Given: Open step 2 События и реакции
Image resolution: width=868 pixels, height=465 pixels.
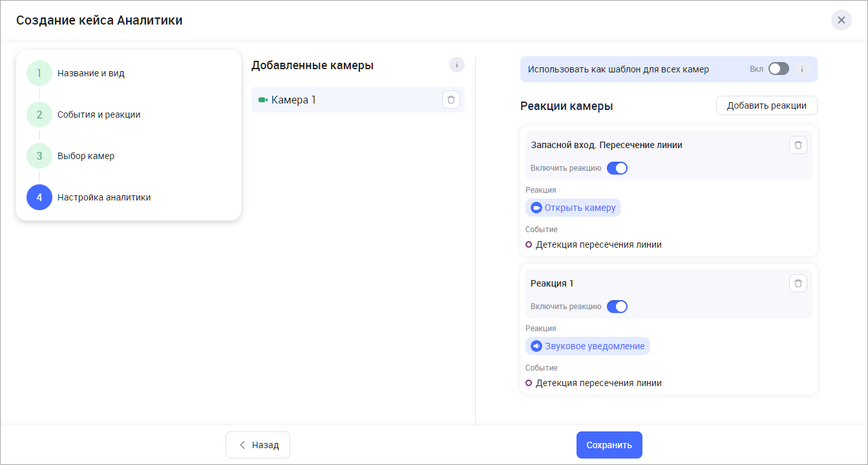Looking at the screenshot, I should [39, 114].
